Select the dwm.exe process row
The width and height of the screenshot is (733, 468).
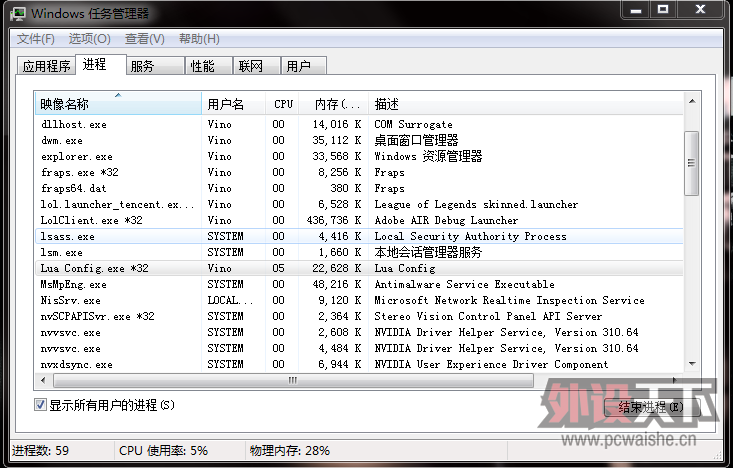359,140
